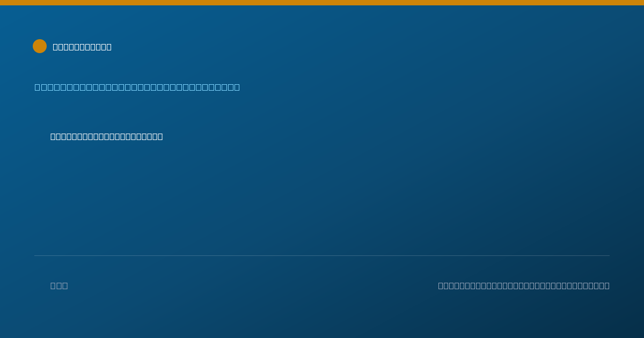Click the orange circle logo icon

(x=40, y=46)
